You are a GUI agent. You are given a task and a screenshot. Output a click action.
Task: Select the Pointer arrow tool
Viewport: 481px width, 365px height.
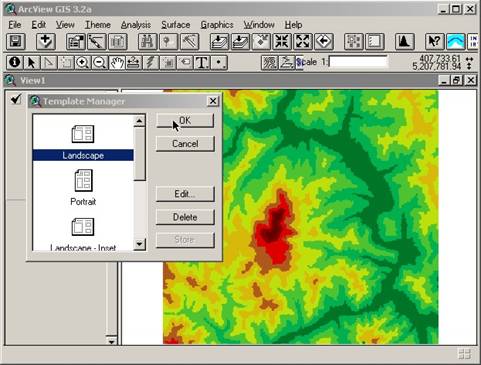tap(32, 62)
